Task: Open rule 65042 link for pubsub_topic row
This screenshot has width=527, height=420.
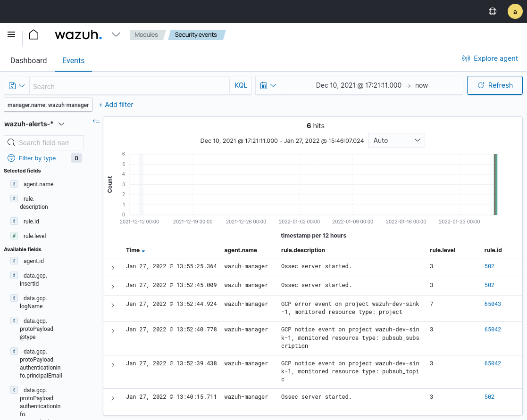Action: [x=493, y=363]
